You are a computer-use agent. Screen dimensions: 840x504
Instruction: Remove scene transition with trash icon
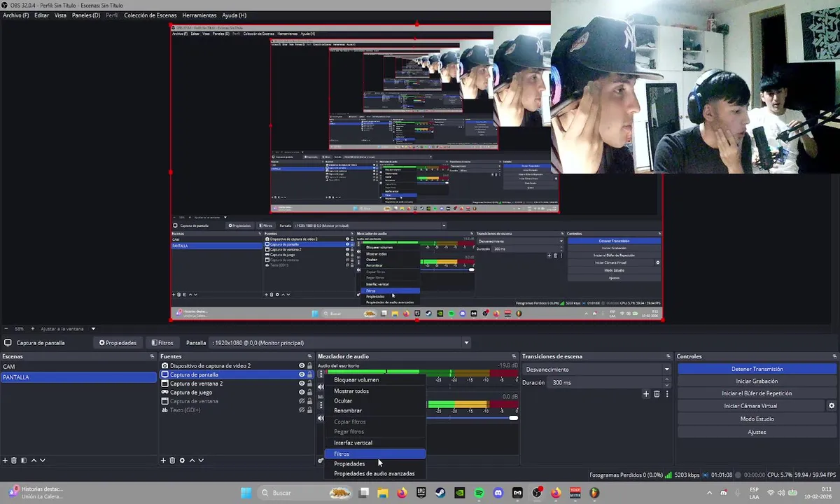(657, 394)
